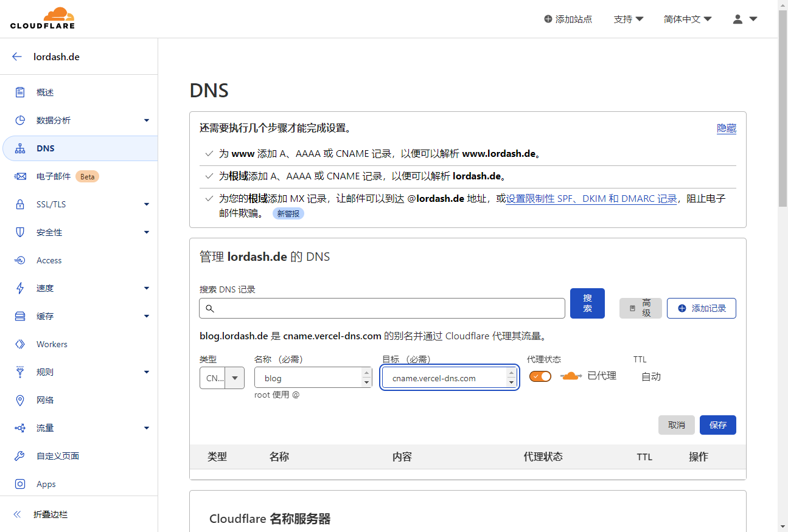The image size is (788, 532).
Task: Expand the 安全性 section arrow
Action: pyautogui.click(x=147, y=232)
